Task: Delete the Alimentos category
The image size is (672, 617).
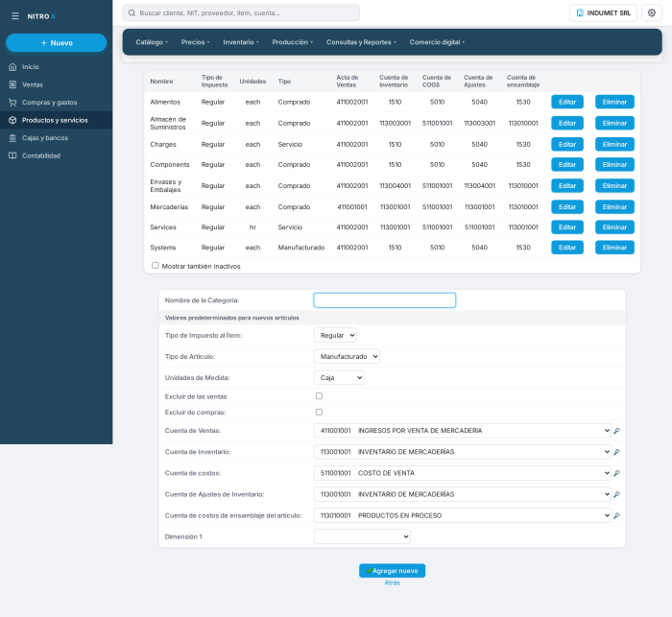Action: click(x=614, y=102)
